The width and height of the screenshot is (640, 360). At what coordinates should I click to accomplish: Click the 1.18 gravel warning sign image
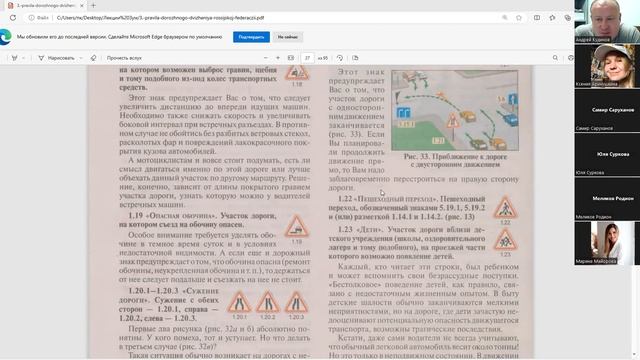(x=297, y=73)
